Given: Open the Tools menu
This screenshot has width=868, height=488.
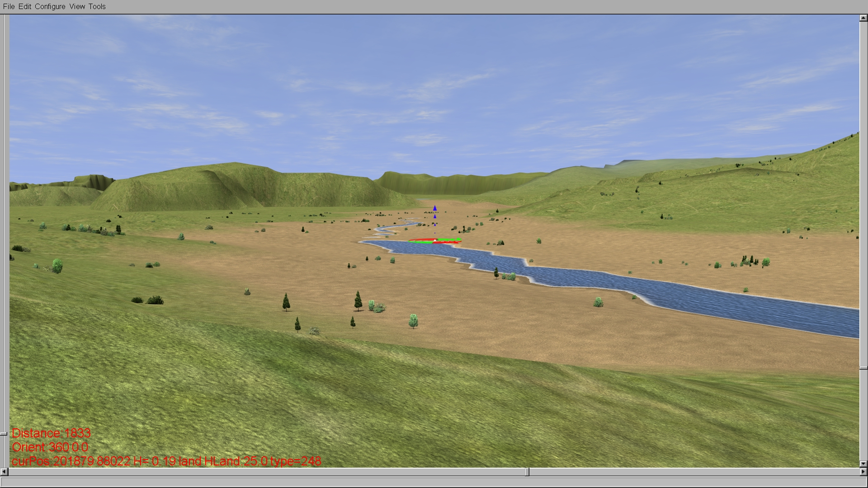Looking at the screenshot, I should pyautogui.click(x=97, y=6).
